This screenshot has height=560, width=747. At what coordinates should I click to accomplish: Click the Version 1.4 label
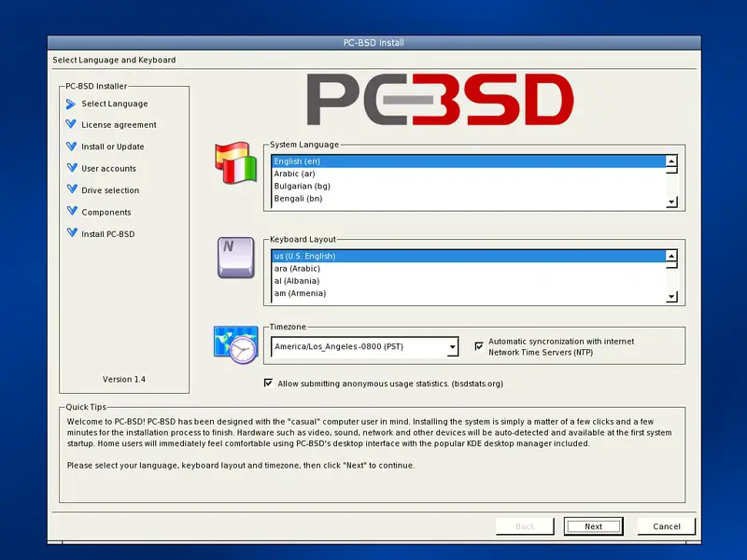[124, 379]
